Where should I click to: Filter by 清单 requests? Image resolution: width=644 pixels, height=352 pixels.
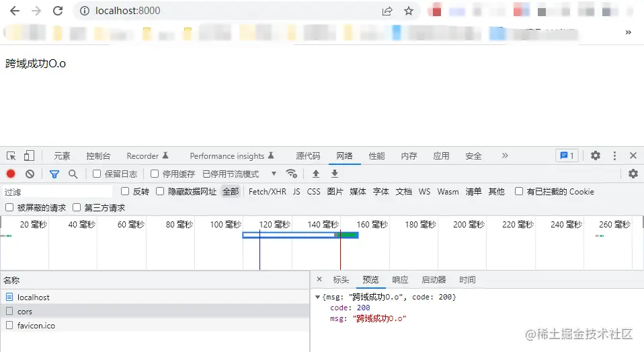point(473,192)
